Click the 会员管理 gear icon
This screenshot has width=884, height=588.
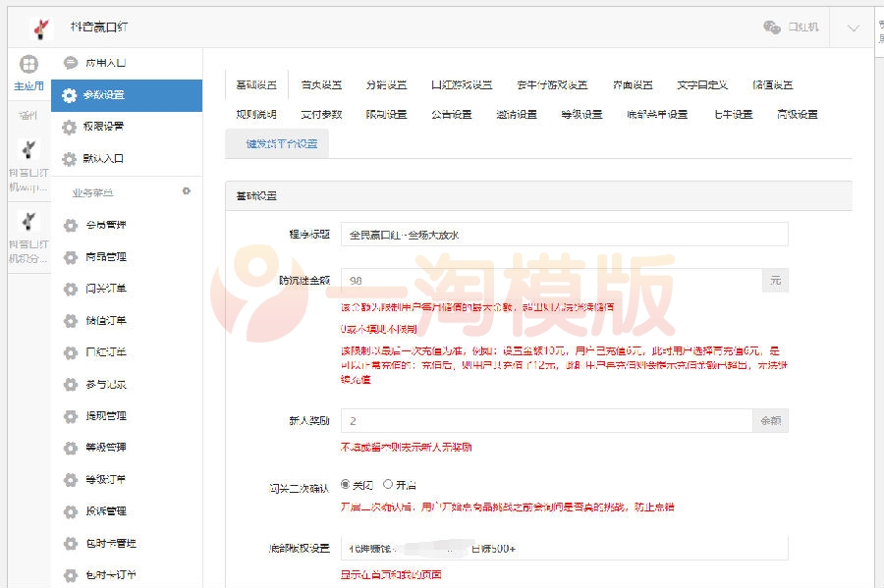[x=72, y=225]
